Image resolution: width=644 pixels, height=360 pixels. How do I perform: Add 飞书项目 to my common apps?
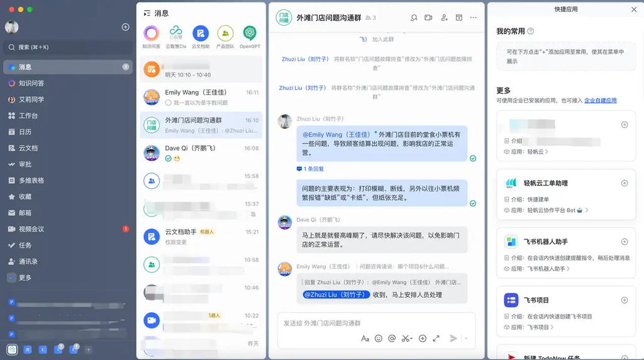click(625, 300)
